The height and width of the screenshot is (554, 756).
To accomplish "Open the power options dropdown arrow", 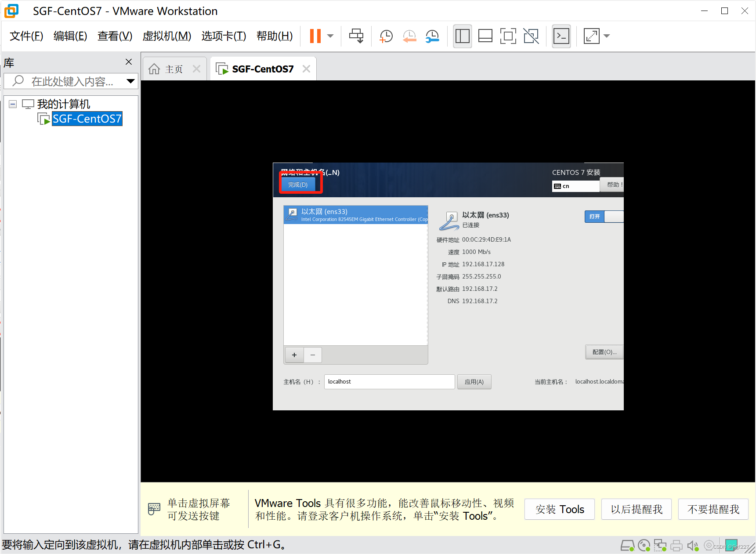I will [x=330, y=36].
